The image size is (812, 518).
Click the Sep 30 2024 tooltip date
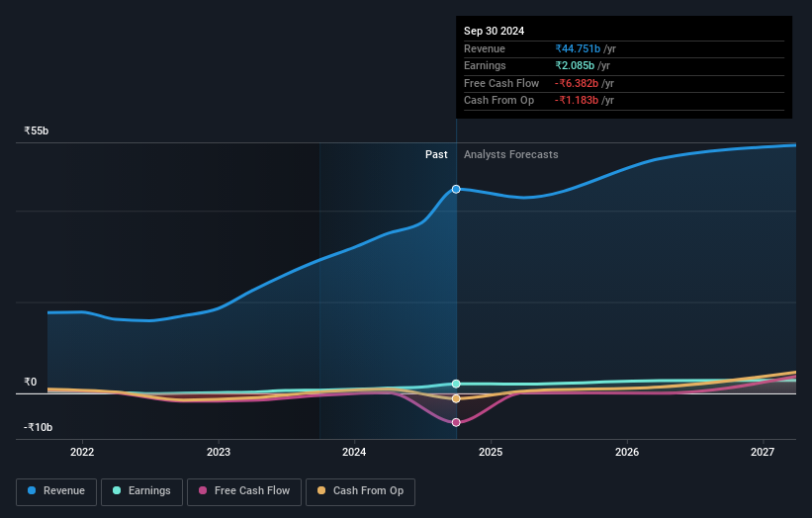click(495, 31)
